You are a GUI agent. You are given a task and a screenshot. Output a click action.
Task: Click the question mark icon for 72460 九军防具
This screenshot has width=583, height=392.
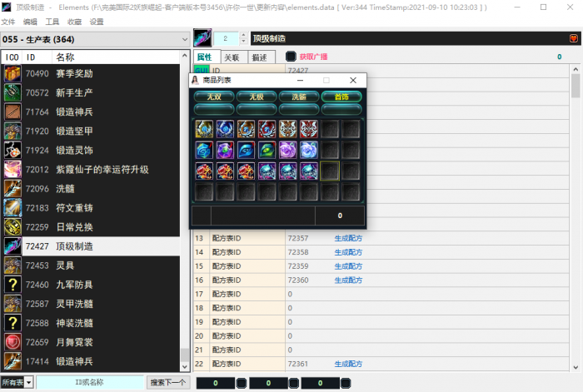(12, 285)
